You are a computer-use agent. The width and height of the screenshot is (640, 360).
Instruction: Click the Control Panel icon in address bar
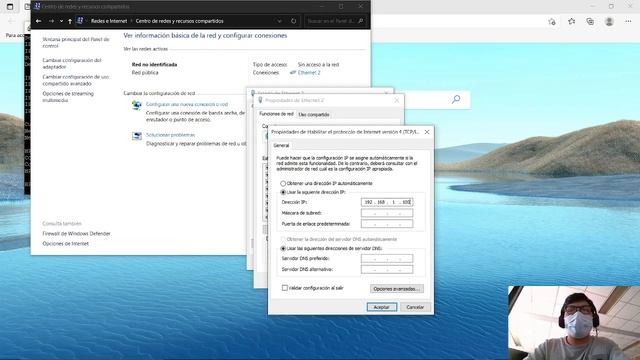click(80, 20)
